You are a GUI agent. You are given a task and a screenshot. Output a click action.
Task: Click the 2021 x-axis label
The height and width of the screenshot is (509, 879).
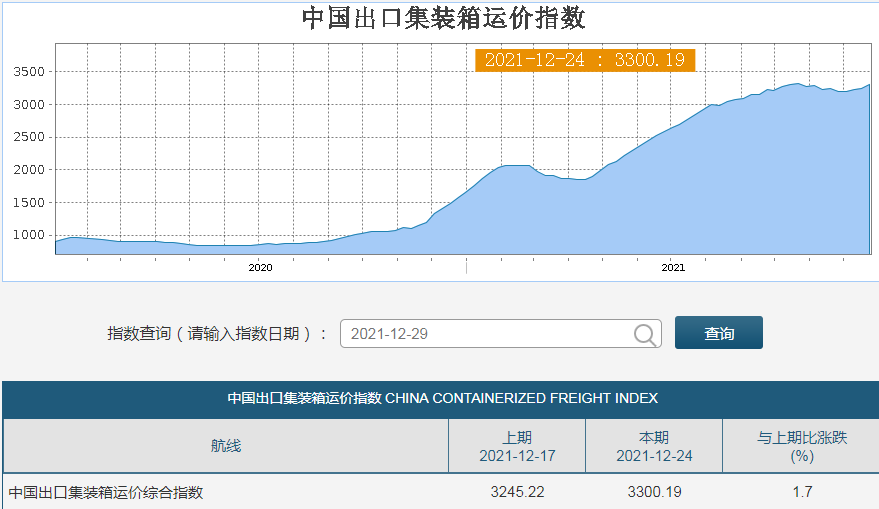coord(673,267)
